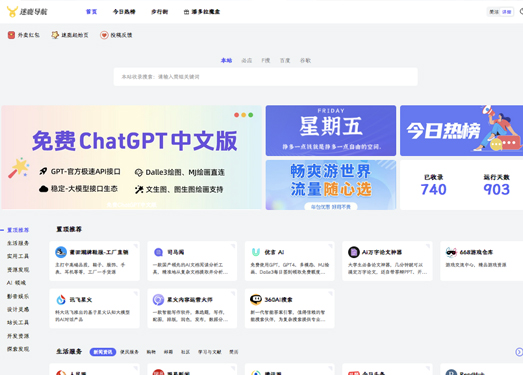Click the site search input field
Viewport: 523px width, 375px height.
coord(266,77)
